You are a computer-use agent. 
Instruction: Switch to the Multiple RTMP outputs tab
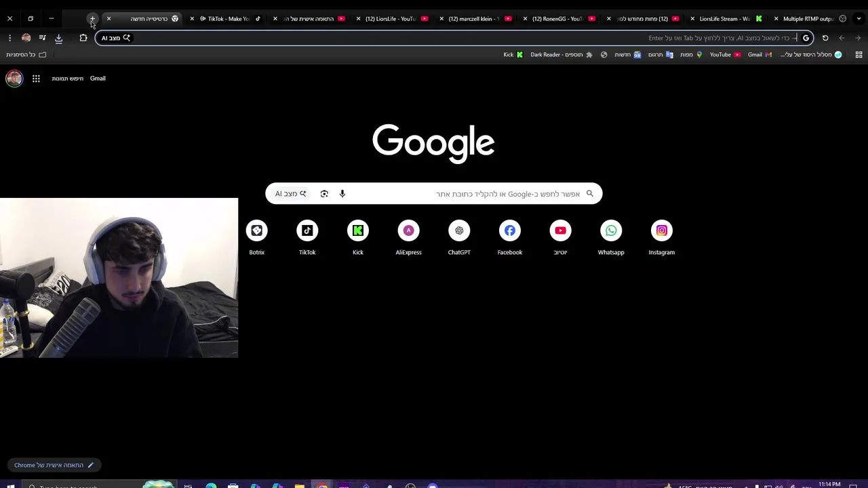[x=810, y=19]
